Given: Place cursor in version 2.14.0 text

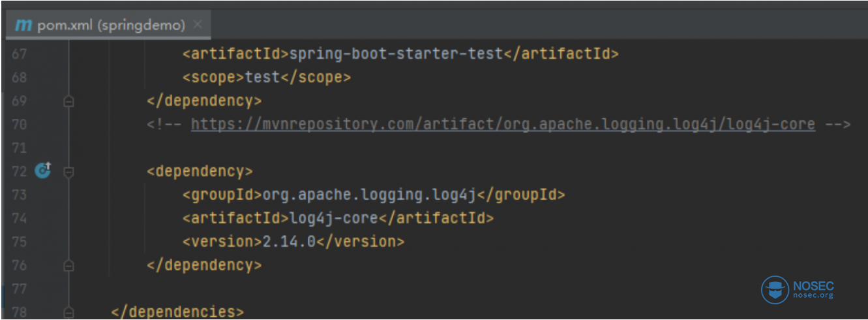Looking at the screenshot, I should click(289, 242).
